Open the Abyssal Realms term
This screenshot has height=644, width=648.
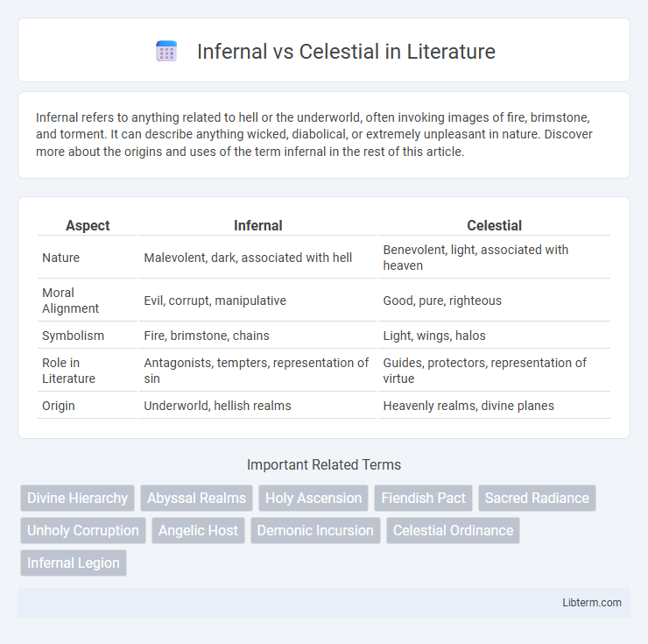coord(197,498)
